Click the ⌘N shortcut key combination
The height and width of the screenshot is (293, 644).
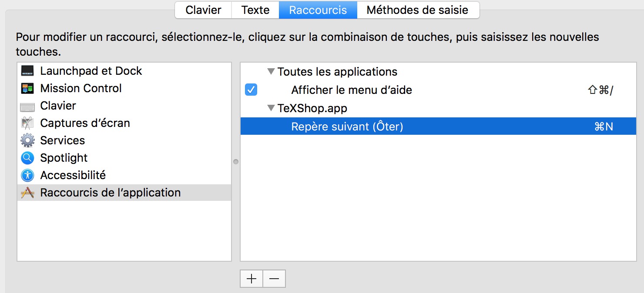coord(603,127)
